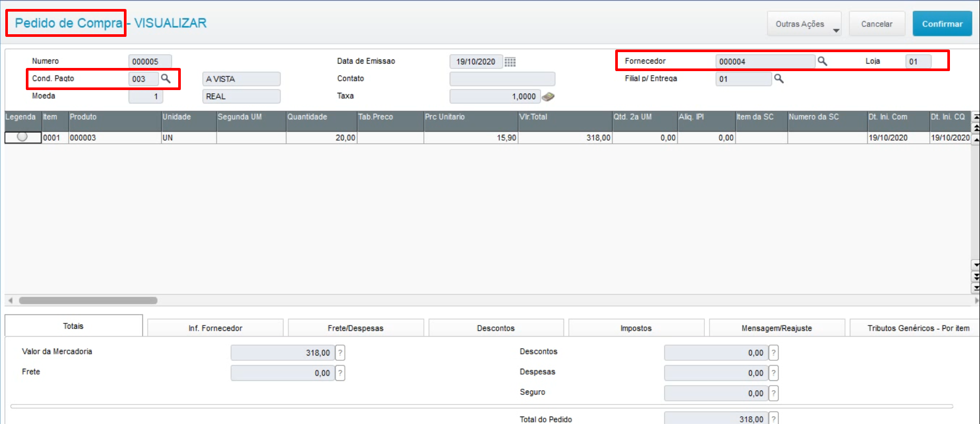Click unit price cell 15,90
980x424 pixels.
point(471,137)
